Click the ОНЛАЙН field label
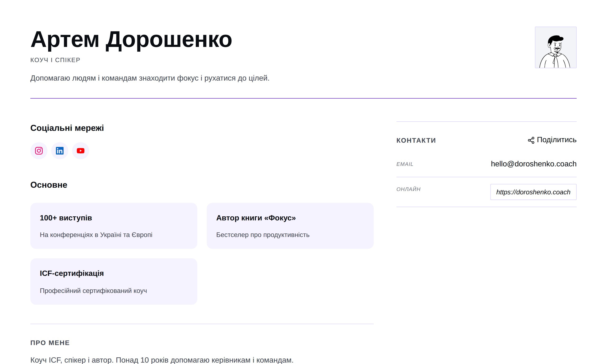Screen dimensions: 607x364 coord(409,189)
